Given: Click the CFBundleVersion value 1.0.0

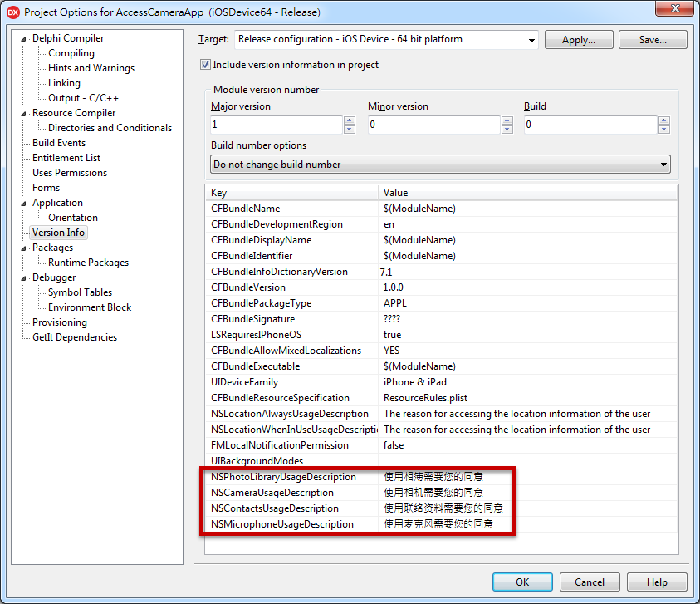Looking at the screenshot, I should point(393,287).
